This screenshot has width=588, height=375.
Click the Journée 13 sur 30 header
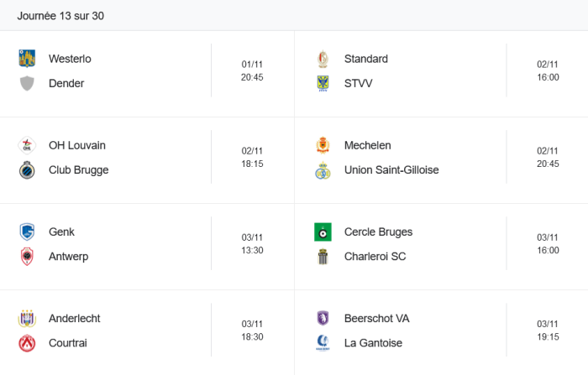tap(60, 16)
